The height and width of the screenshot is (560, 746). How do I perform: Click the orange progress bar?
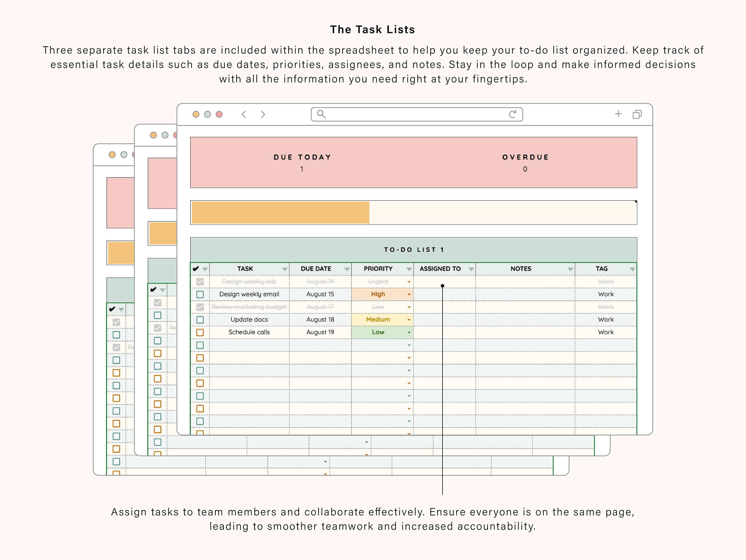pyautogui.click(x=280, y=212)
